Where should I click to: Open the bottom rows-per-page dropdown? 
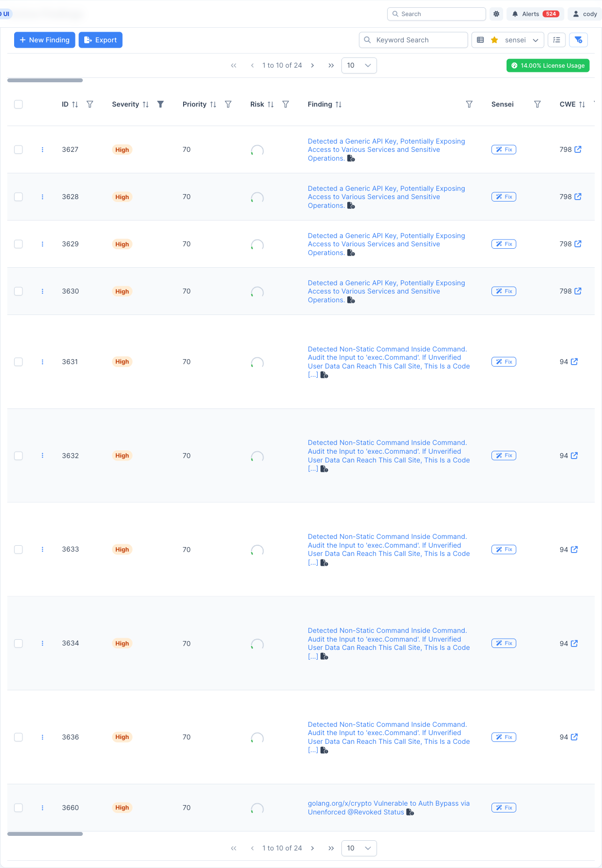coord(359,848)
